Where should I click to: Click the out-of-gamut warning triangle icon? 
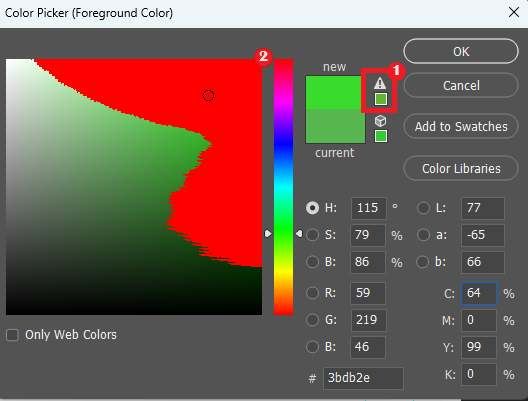click(x=380, y=83)
